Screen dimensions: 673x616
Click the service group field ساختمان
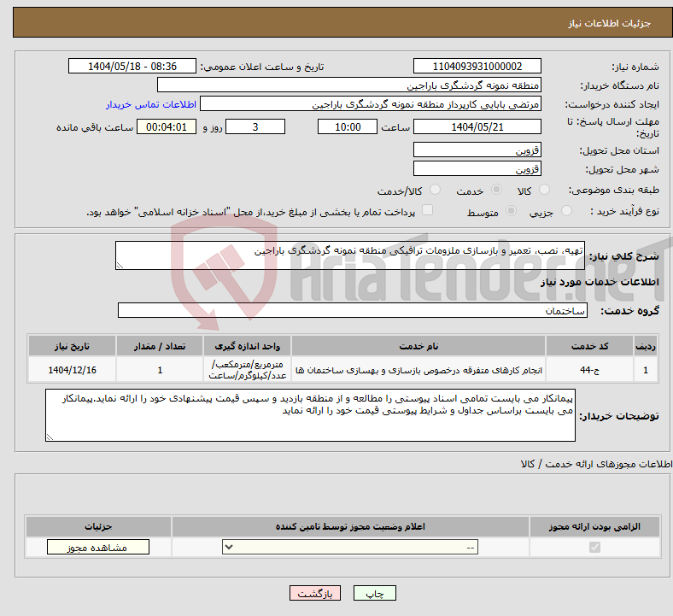tap(353, 310)
